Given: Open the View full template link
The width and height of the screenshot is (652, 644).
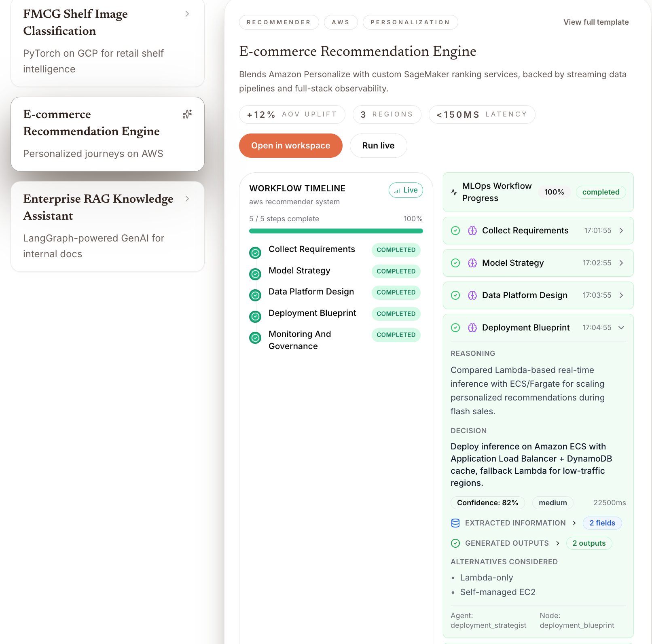Looking at the screenshot, I should (596, 22).
